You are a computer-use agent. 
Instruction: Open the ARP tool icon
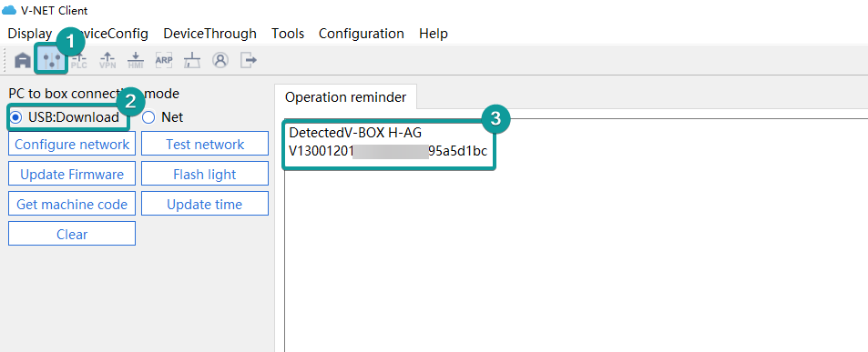(164, 60)
